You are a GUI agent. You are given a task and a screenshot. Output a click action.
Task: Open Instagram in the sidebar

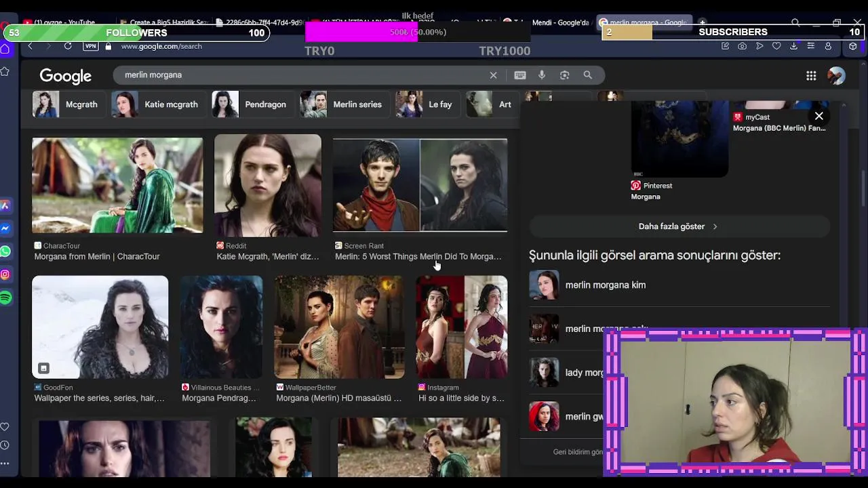coord(5,274)
